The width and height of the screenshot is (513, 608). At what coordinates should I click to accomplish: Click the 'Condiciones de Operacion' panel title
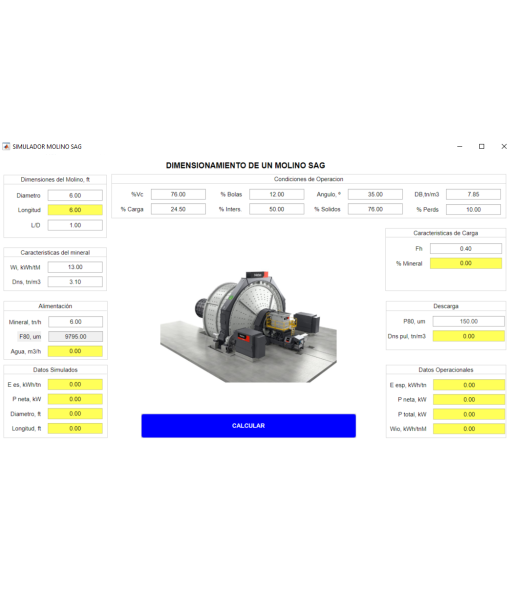[x=308, y=179]
